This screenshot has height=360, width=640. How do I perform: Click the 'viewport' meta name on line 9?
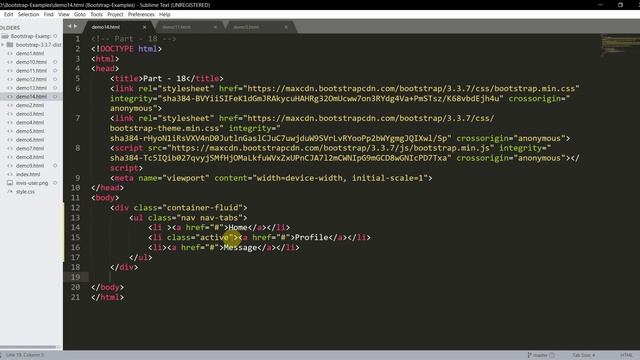(x=186, y=178)
